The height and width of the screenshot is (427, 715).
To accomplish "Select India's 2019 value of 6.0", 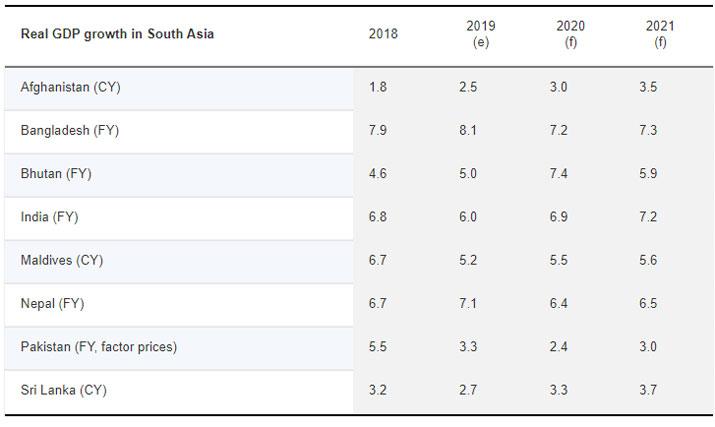I will pos(467,217).
